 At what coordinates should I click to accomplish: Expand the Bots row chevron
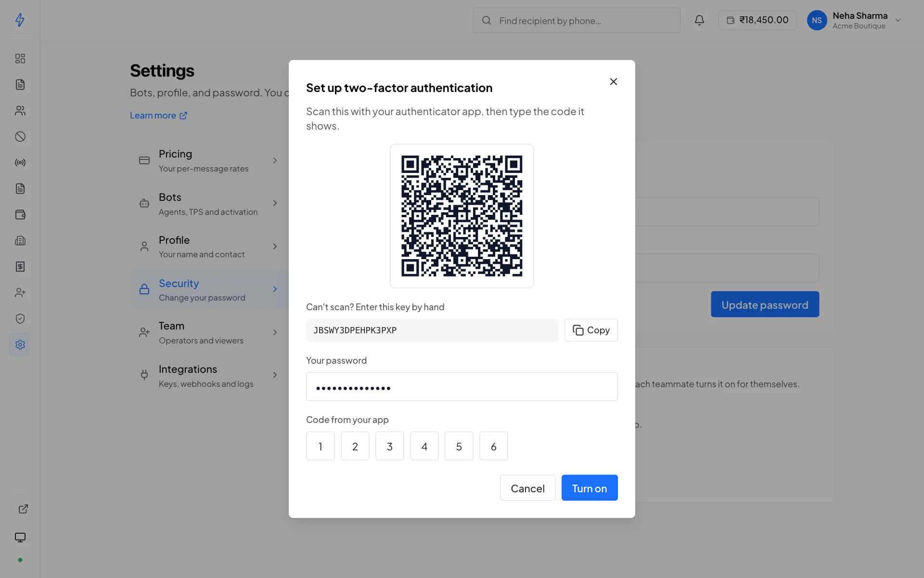[275, 203]
